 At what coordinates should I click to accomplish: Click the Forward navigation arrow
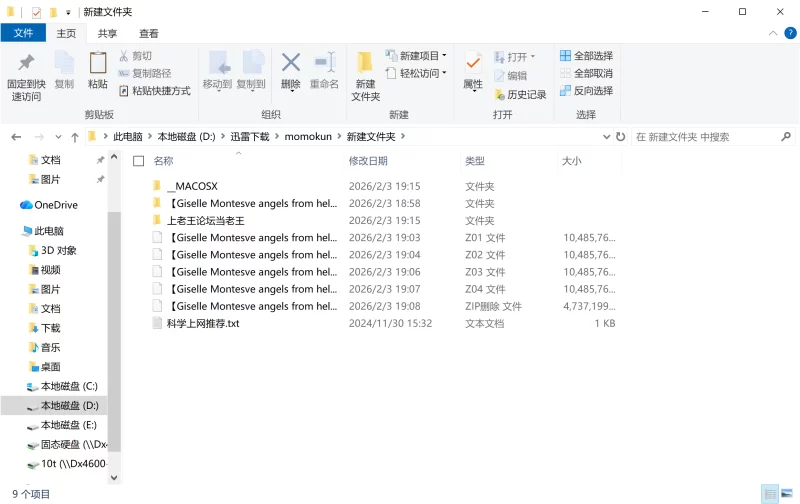click(39, 137)
